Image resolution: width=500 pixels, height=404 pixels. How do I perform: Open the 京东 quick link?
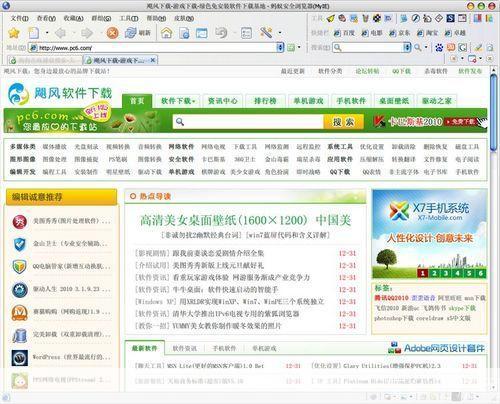tap(400, 33)
